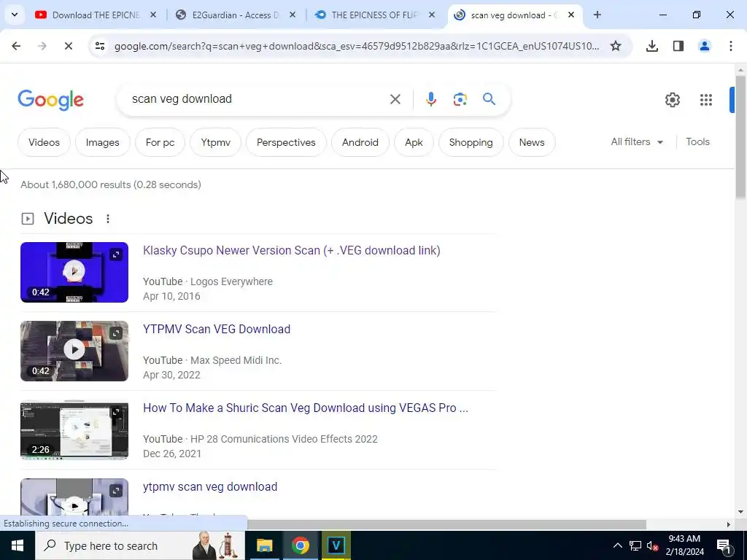Open File Explorer from taskbar

tap(264, 545)
